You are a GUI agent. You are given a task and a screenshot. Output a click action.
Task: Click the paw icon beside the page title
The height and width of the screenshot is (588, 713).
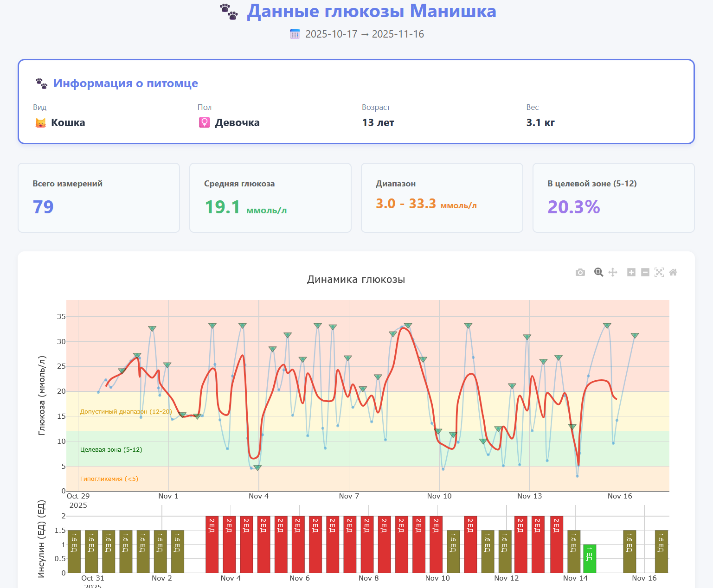[229, 12]
